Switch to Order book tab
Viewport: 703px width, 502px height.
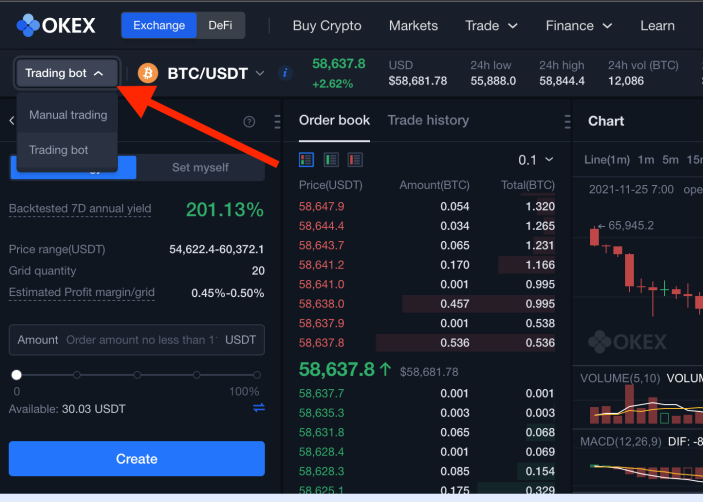pyautogui.click(x=334, y=121)
